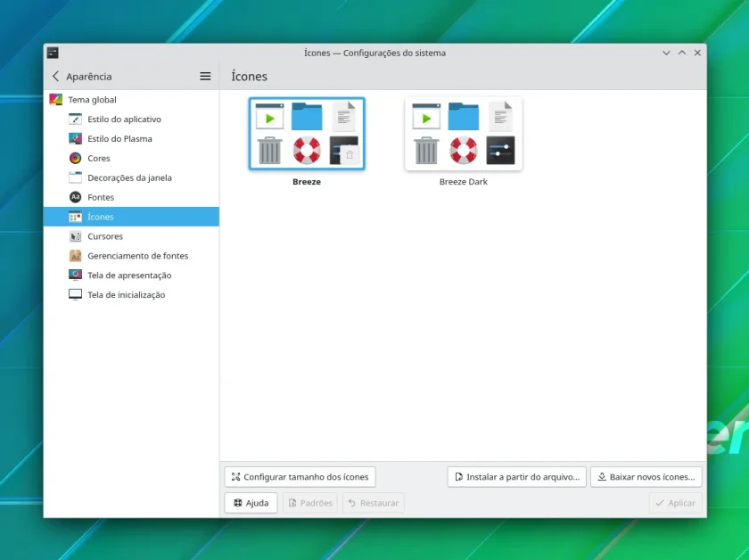Open Gerenciamento de fontes page
The width and height of the screenshot is (749, 560).
pos(131,256)
